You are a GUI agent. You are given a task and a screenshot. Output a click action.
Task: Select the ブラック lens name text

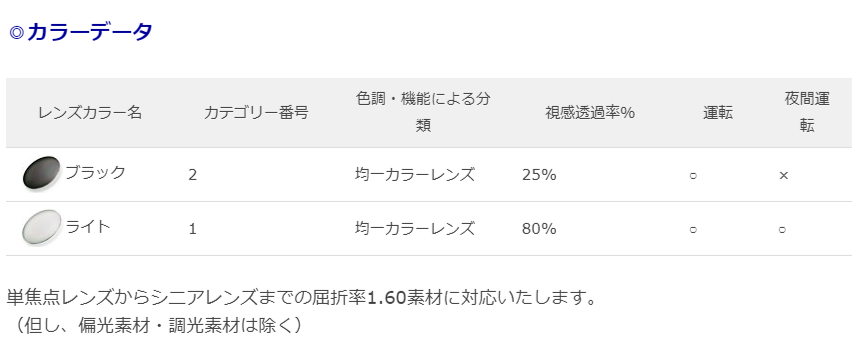pyautogui.click(x=96, y=172)
